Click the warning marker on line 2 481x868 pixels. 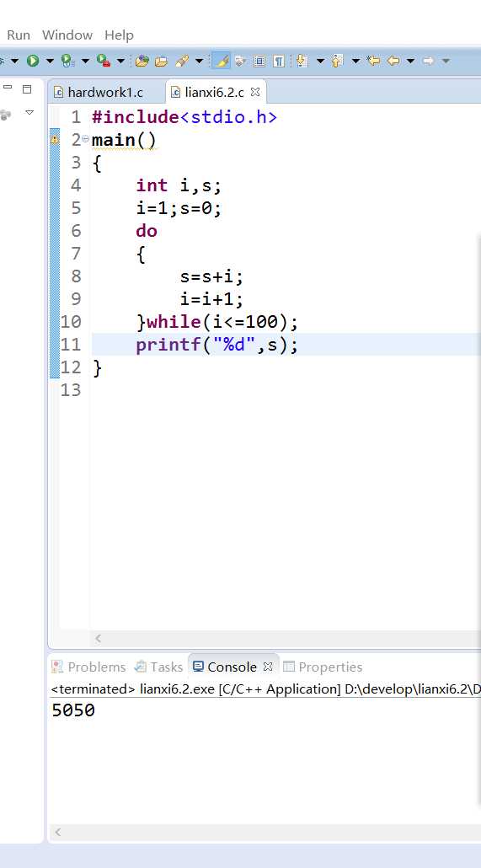54,140
